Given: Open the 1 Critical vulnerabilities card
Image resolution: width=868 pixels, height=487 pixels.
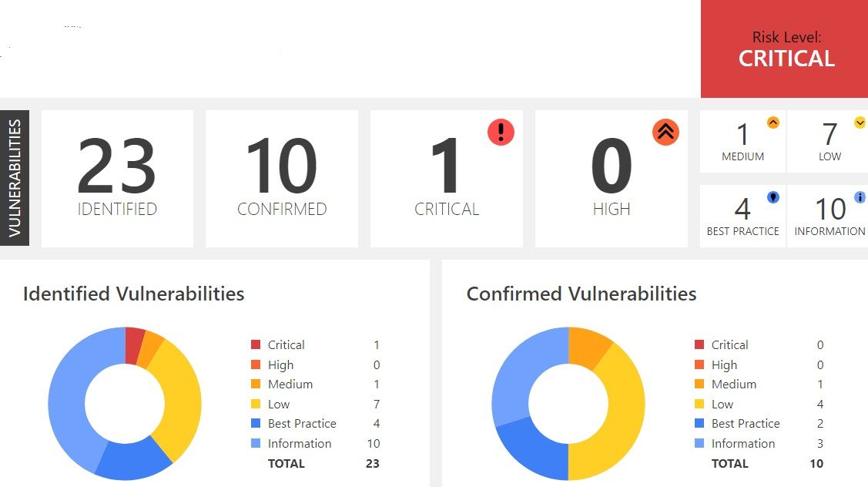Looking at the screenshot, I should (x=447, y=179).
